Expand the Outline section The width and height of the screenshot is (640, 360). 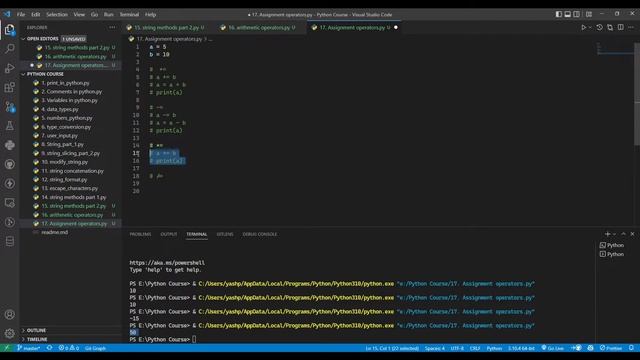[36, 330]
